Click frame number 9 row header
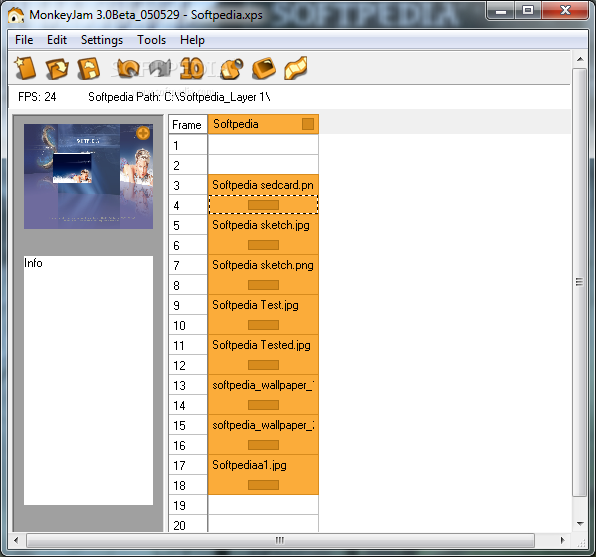Image resolution: width=596 pixels, height=557 pixels. [x=188, y=305]
